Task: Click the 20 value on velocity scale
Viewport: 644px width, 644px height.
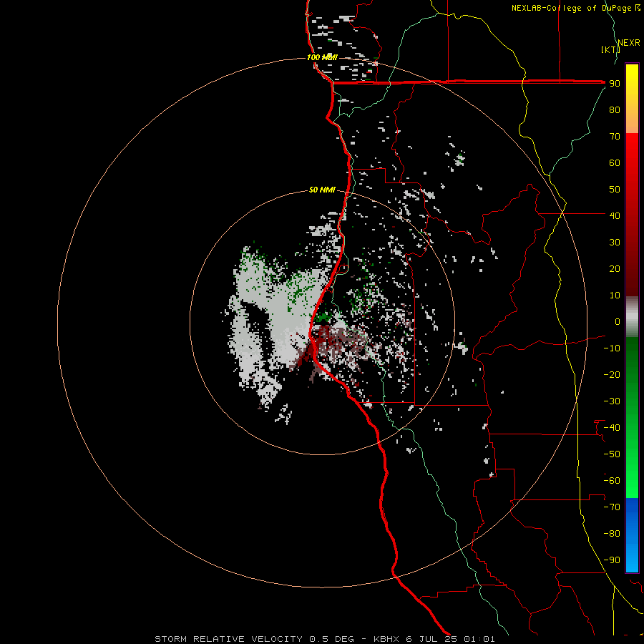Action: 615,268
